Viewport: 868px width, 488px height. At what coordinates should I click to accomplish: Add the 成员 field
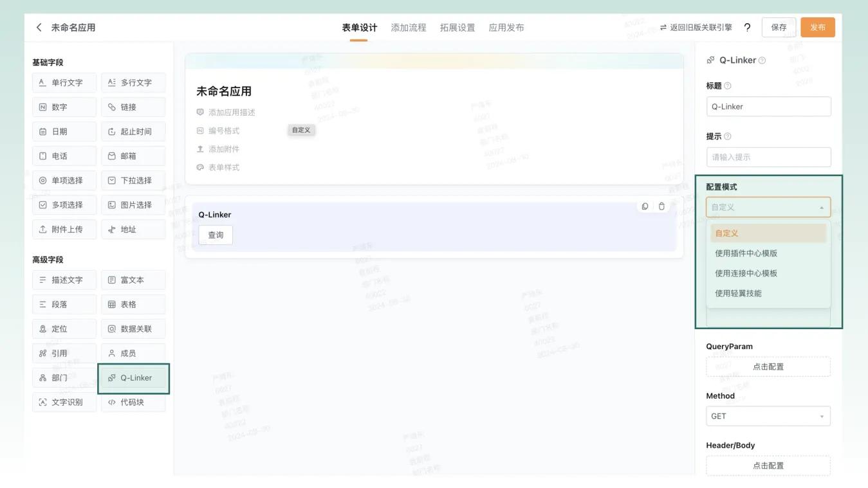click(x=133, y=353)
